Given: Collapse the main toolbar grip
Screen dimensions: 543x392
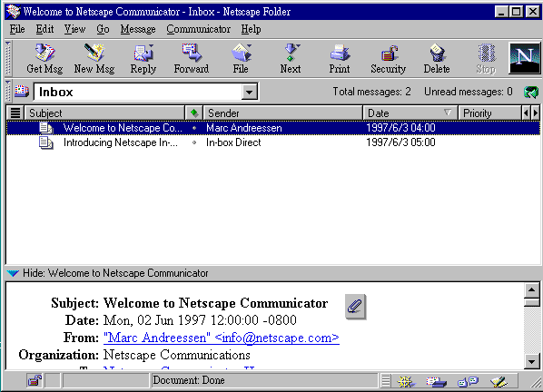Looking at the screenshot, I should click(x=8, y=58).
